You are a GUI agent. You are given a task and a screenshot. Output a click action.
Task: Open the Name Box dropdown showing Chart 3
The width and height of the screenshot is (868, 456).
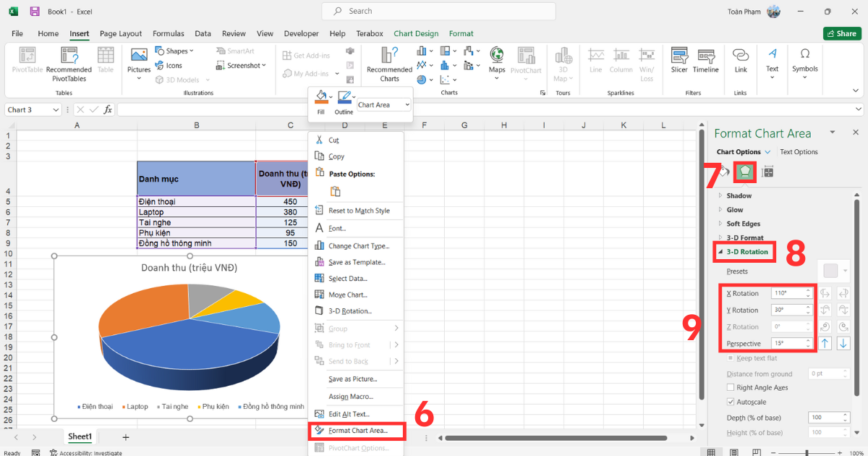[56, 110]
